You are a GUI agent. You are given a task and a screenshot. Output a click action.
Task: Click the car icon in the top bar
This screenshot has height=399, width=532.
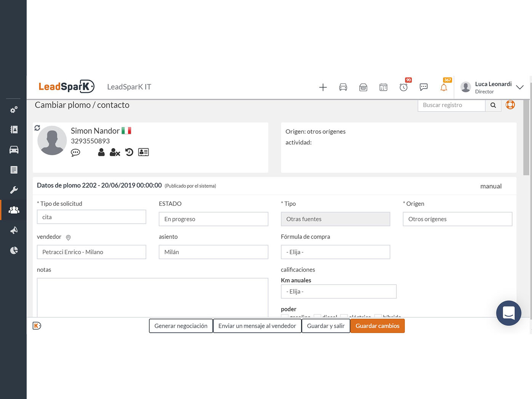coord(343,87)
